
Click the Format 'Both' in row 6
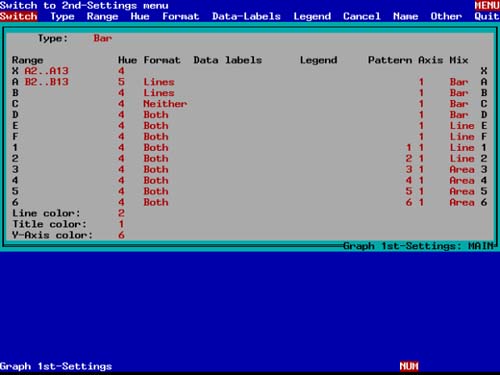coord(156,202)
